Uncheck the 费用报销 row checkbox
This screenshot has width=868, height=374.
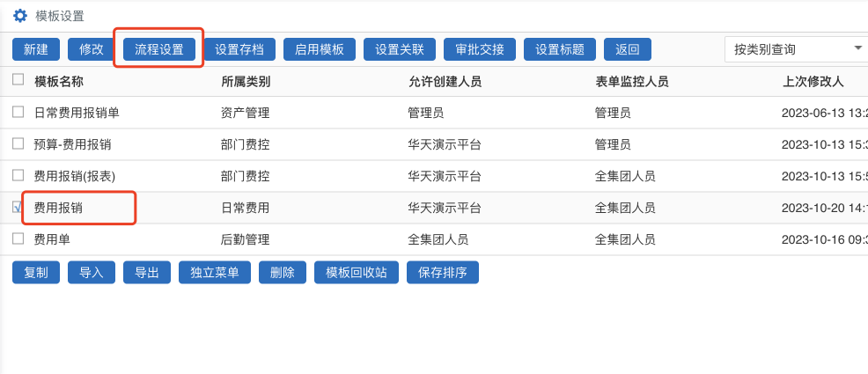point(18,207)
